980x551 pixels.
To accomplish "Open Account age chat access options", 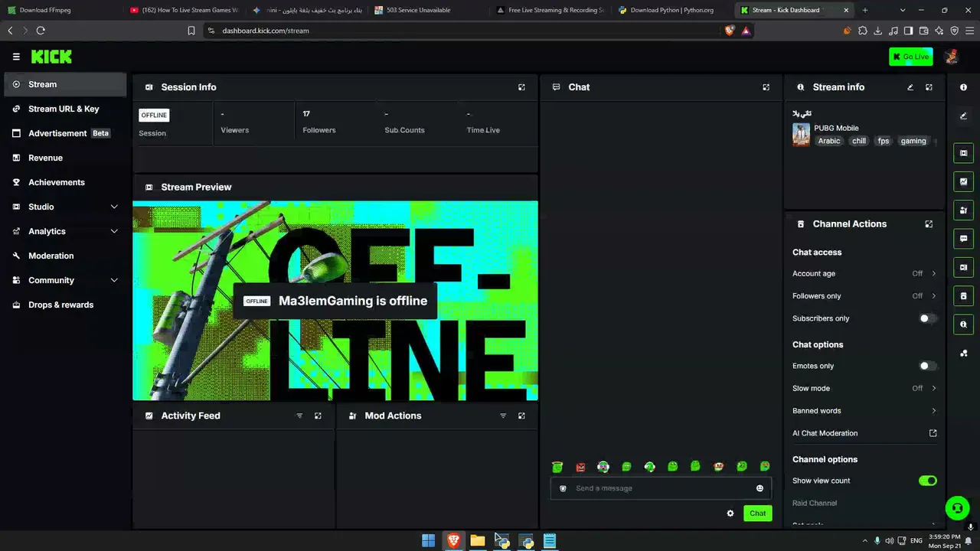I will point(864,273).
